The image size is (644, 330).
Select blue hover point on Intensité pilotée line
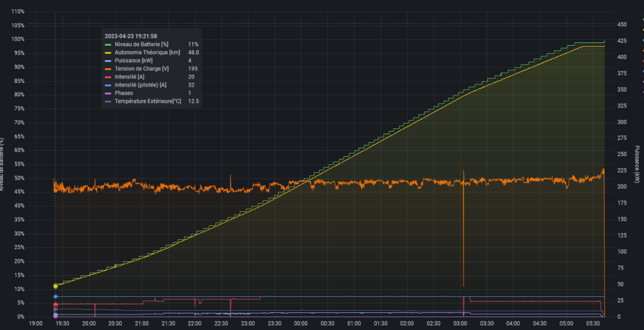coord(55,296)
